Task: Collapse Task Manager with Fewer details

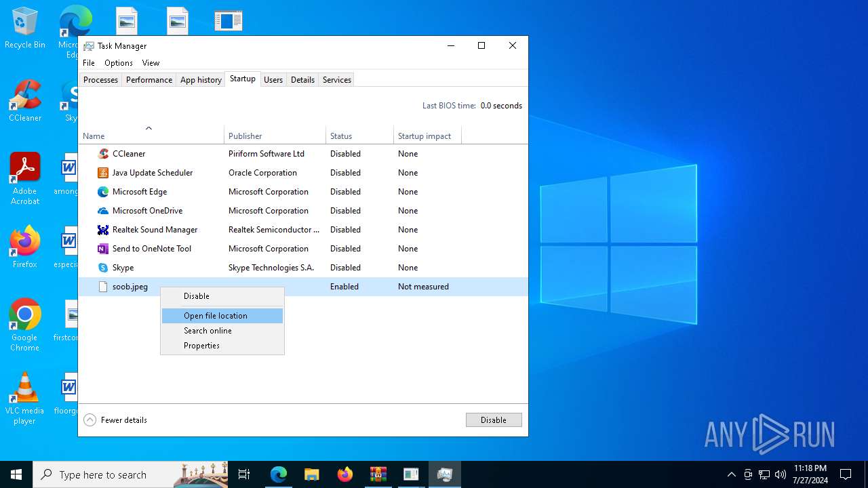Action: coord(115,420)
